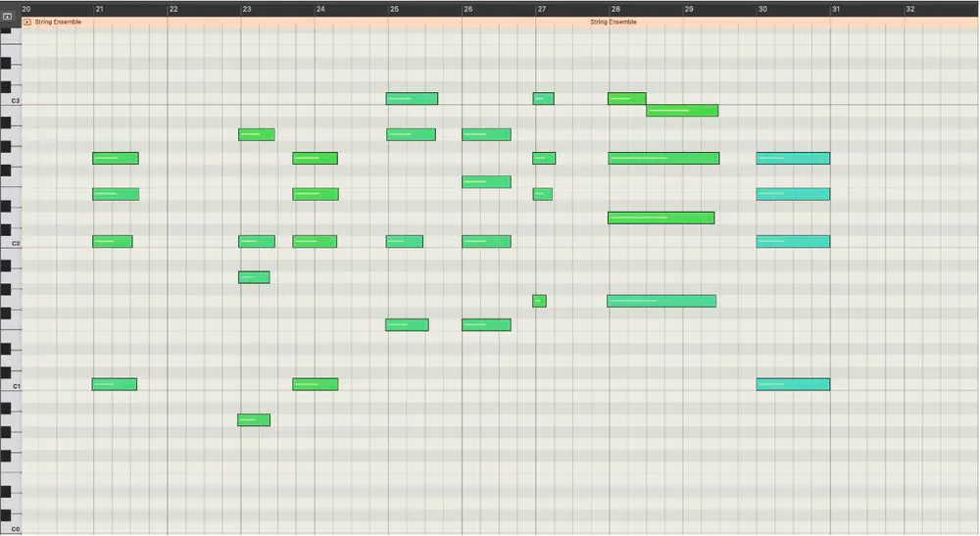Select the G2 note at bar 27

pyautogui.click(x=544, y=158)
